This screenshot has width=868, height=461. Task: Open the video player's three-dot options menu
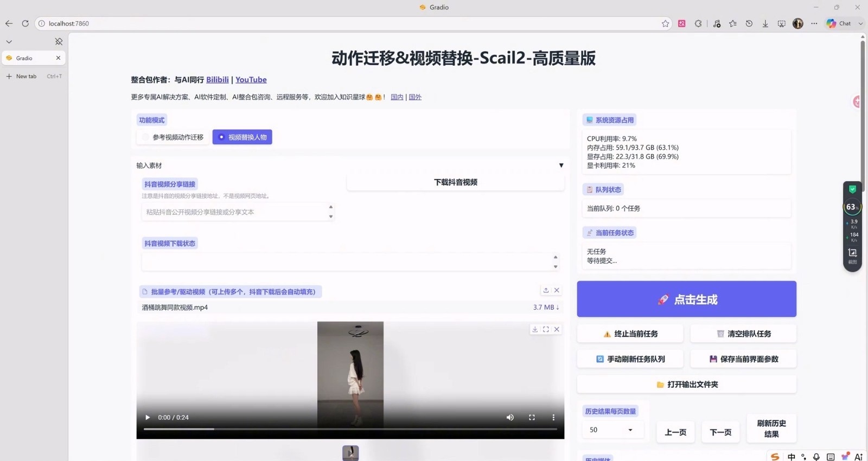[553, 418]
